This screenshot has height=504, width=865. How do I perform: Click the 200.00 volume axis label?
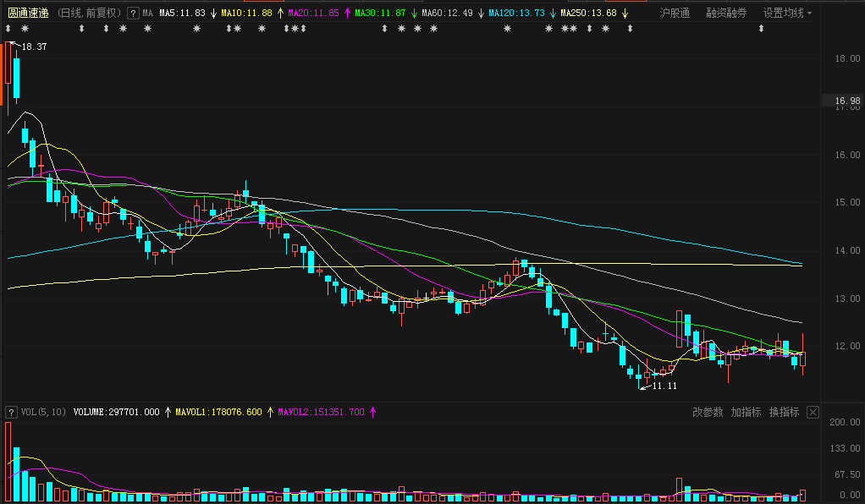tap(845, 422)
